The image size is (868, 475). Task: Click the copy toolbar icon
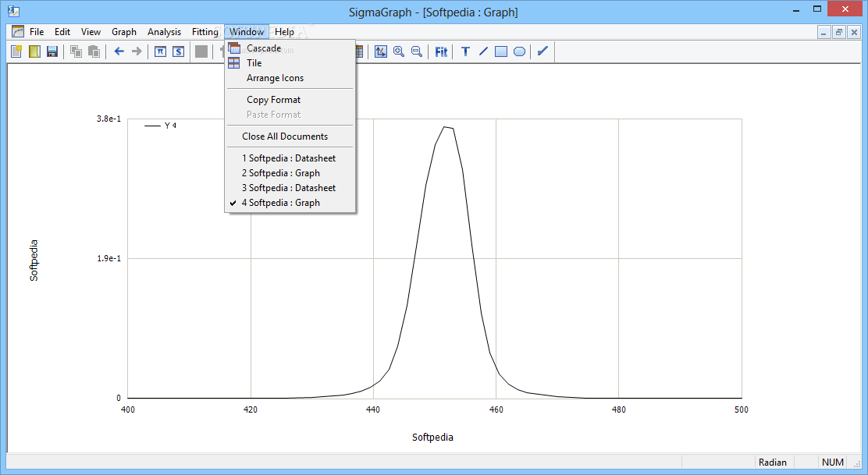tap(76, 51)
